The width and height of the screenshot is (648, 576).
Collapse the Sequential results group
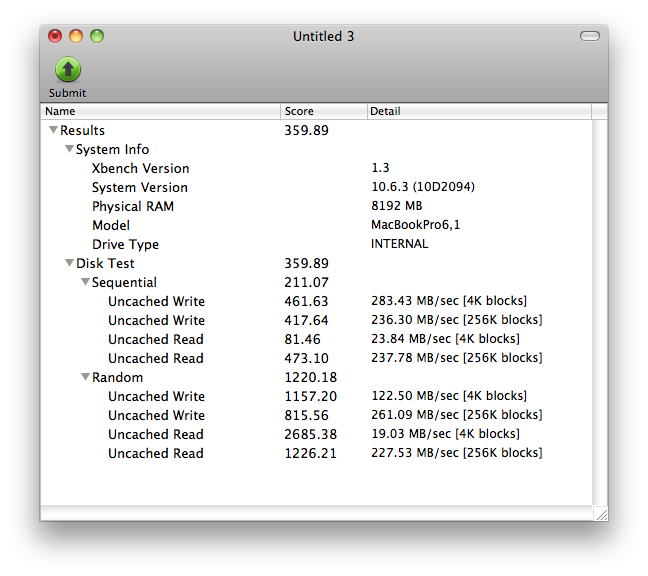coord(86,282)
